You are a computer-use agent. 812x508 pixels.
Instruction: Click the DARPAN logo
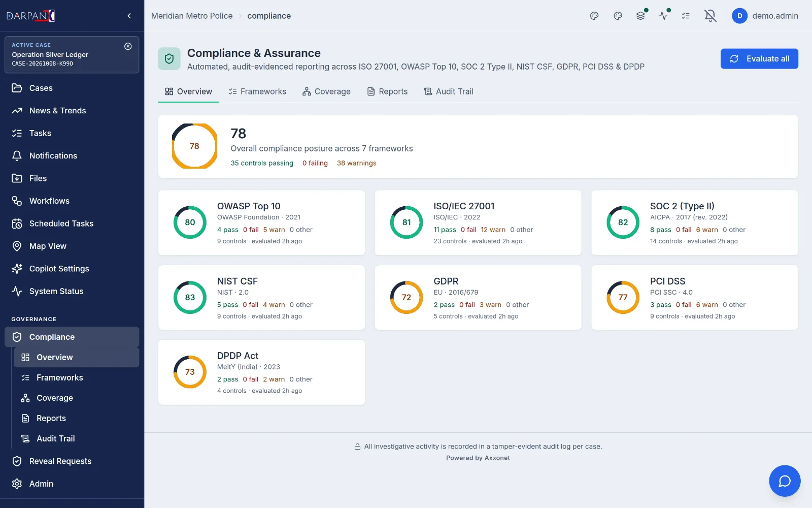[30, 16]
